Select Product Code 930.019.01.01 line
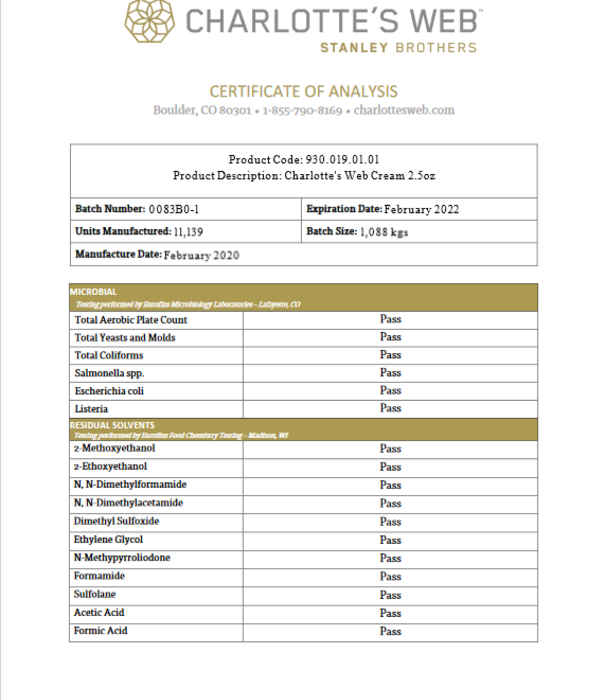This screenshot has width=605, height=700. (304, 159)
